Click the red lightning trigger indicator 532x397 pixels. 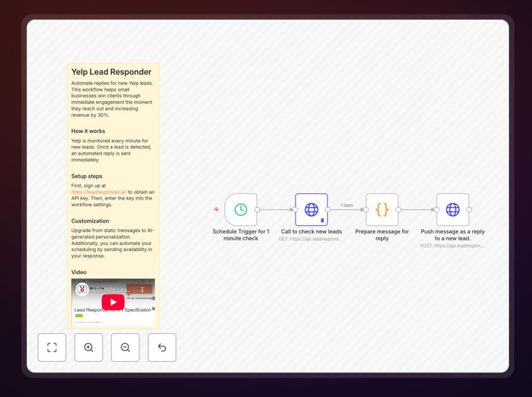click(216, 210)
